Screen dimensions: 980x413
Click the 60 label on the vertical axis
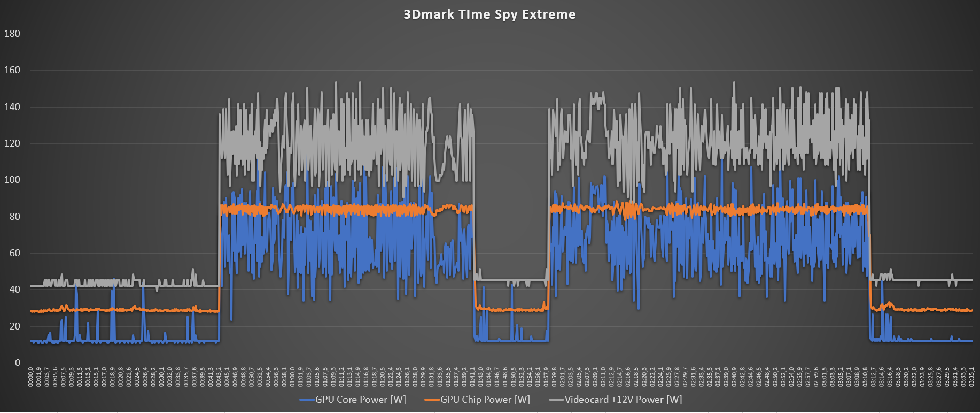(x=14, y=253)
